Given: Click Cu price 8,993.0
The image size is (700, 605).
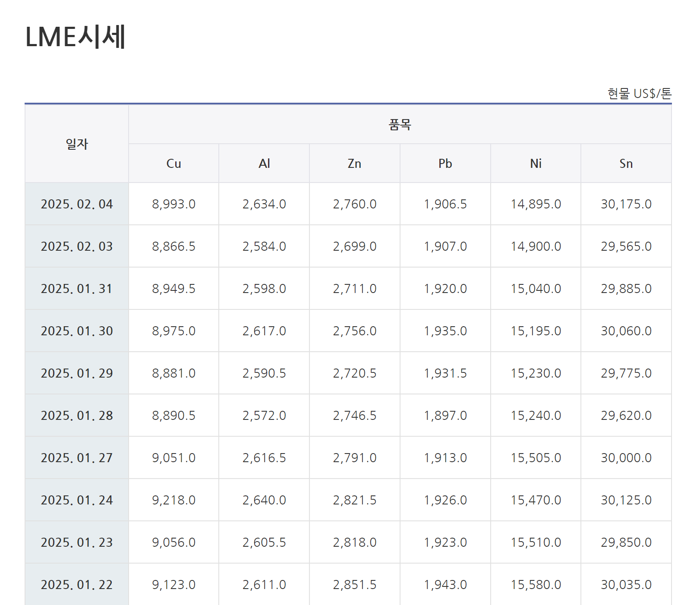Looking at the screenshot, I should coord(173,204).
